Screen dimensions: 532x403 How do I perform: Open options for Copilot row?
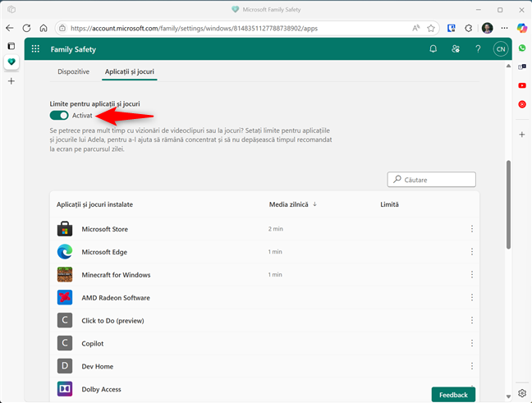pos(471,343)
